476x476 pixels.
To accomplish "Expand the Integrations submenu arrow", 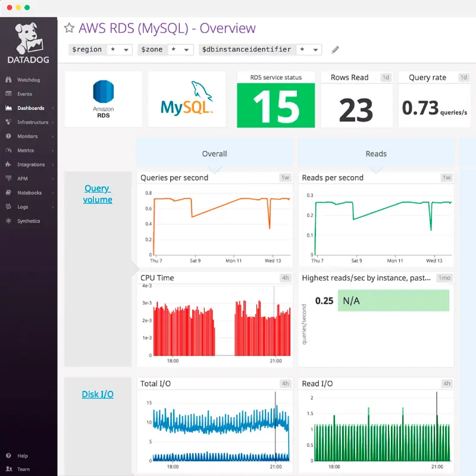I will coord(53,165).
